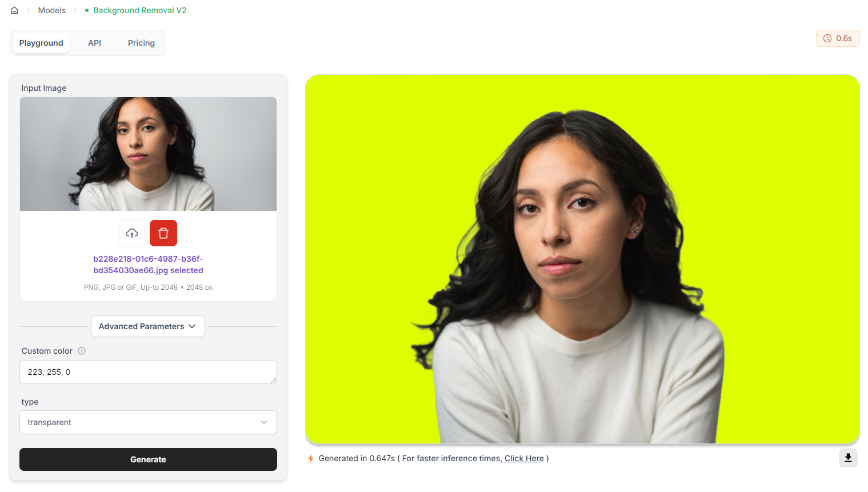
Task: Click the generated output image preview
Action: coord(582,259)
